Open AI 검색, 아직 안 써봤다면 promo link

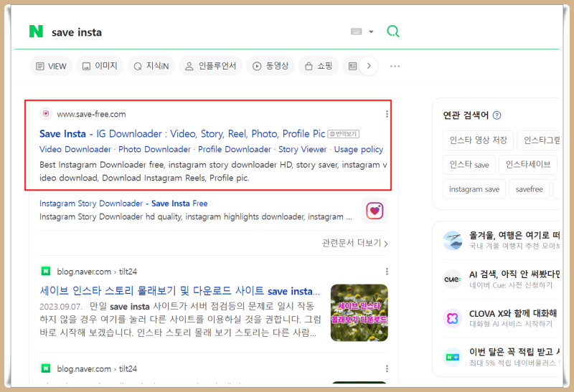click(514, 274)
